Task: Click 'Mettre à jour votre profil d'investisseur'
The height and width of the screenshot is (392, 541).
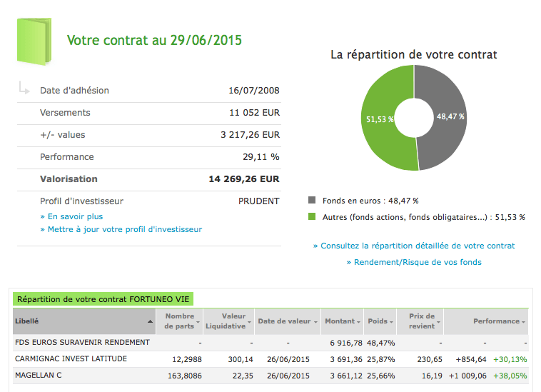Action: click(x=121, y=229)
